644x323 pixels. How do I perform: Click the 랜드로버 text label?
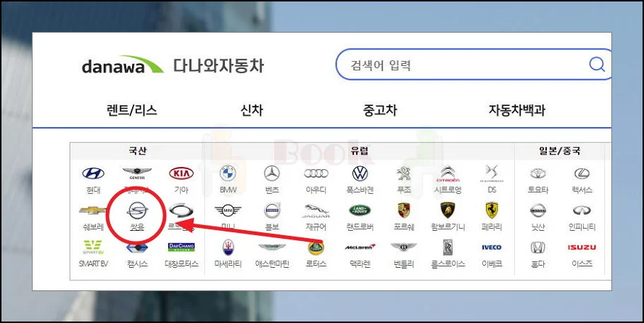tap(360, 227)
